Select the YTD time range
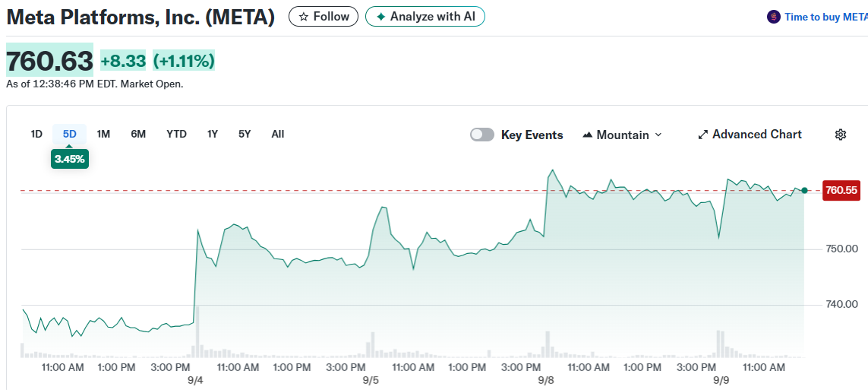Screen dimensions: 868x390 [177, 134]
